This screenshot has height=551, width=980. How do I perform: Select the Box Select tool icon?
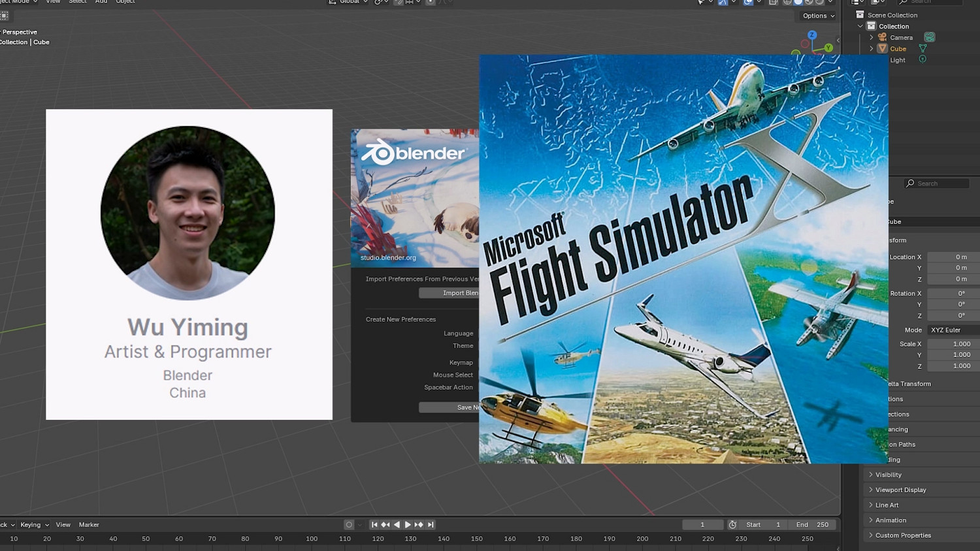[4, 16]
